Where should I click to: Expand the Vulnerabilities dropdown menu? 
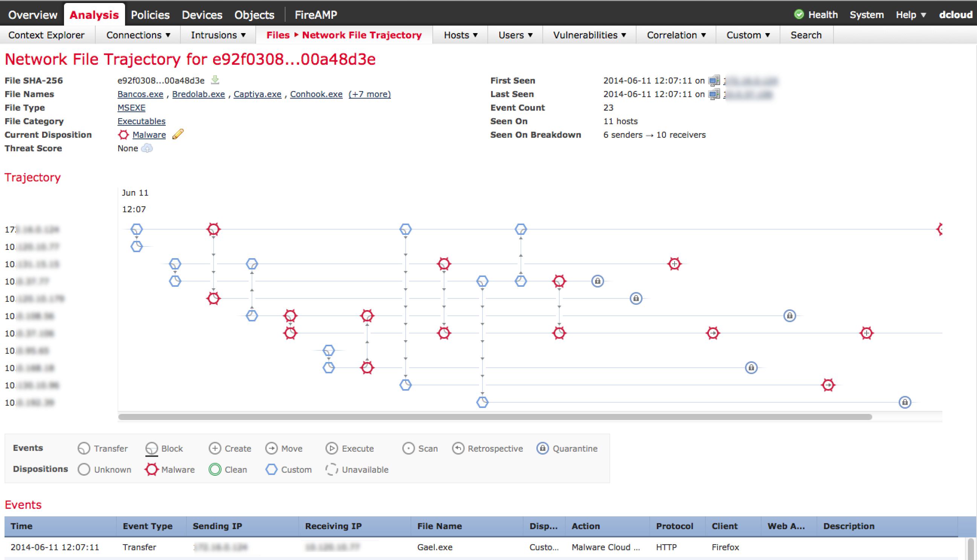(x=589, y=35)
